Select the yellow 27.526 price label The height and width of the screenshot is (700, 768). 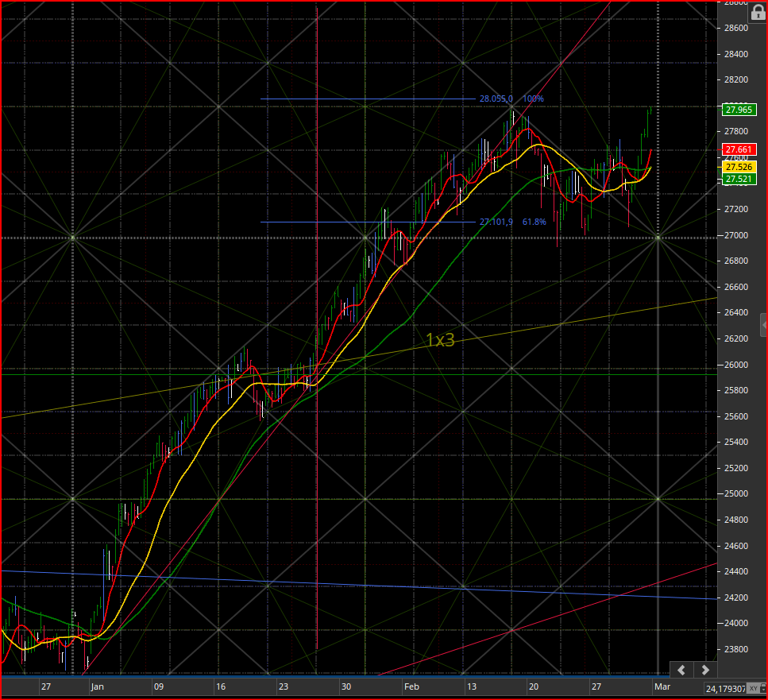(x=739, y=167)
